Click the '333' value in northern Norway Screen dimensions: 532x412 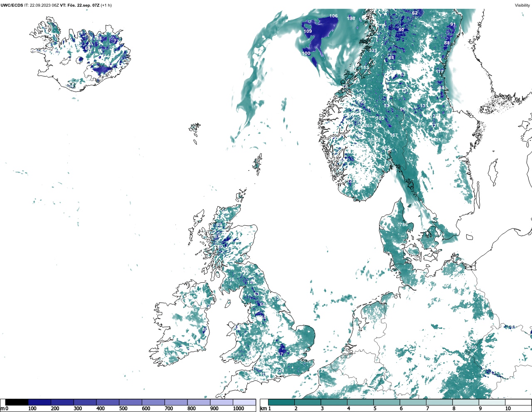click(373, 51)
